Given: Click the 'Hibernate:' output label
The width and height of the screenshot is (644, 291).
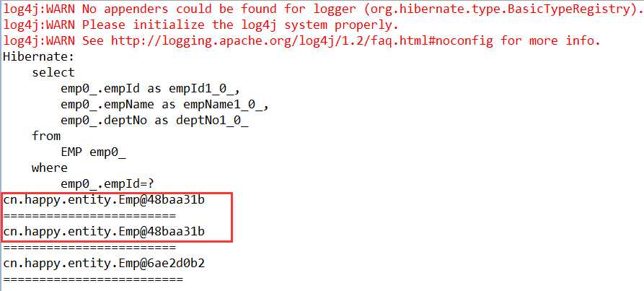Looking at the screenshot, I should click(x=32, y=57).
